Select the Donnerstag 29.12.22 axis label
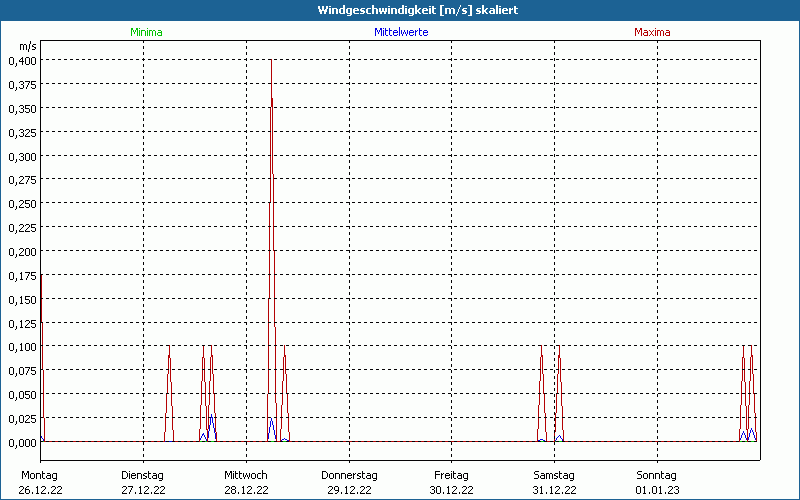This screenshot has width=800, height=500. 349,483
